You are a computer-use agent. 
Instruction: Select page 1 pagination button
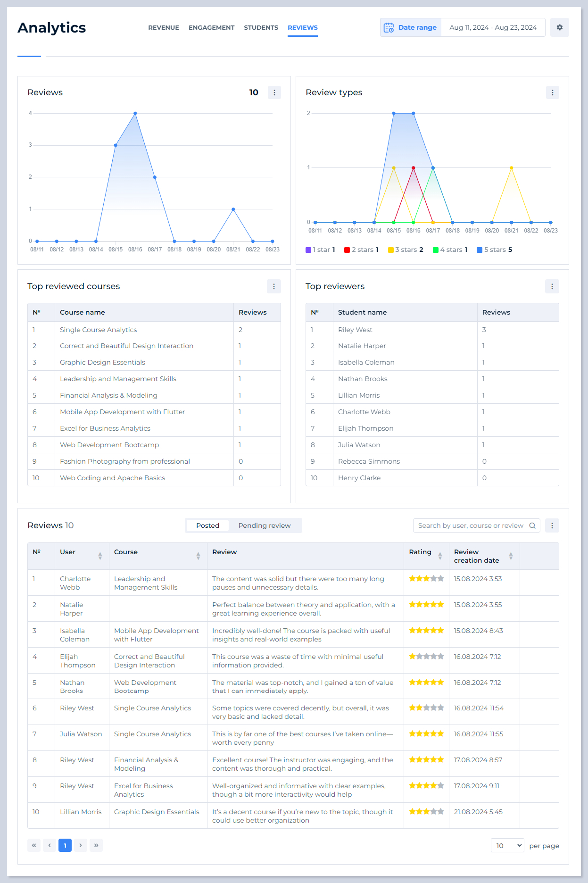[65, 845]
